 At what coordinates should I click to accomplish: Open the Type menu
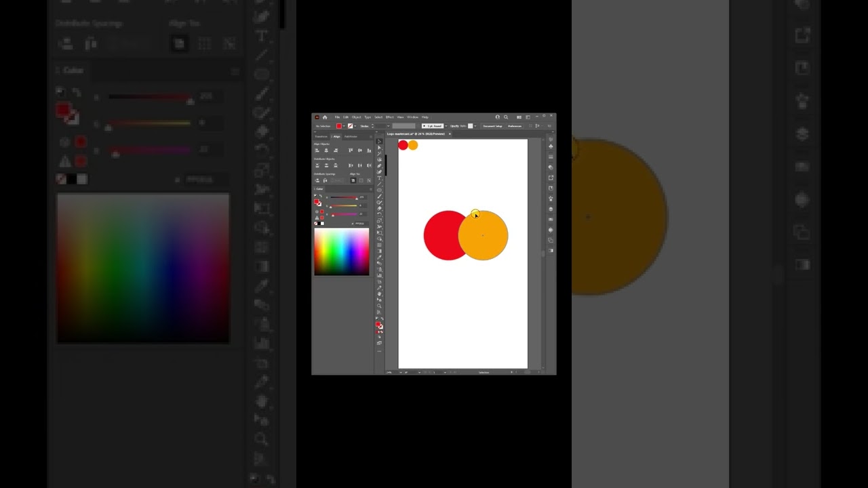pos(368,117)
